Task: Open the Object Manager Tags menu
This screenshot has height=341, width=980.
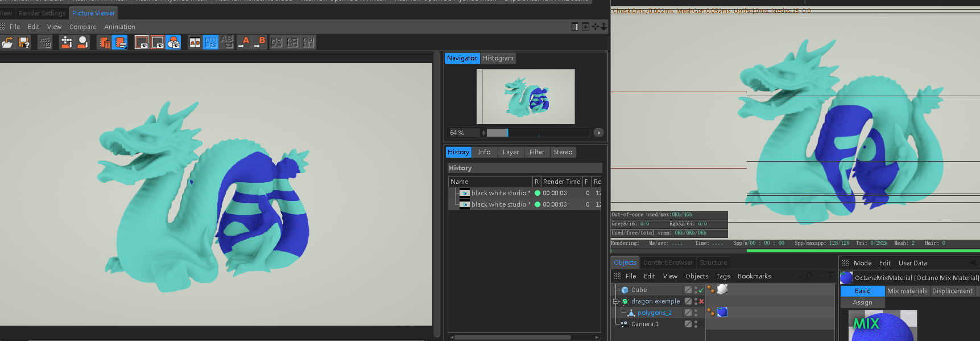Action: point(723,276)
